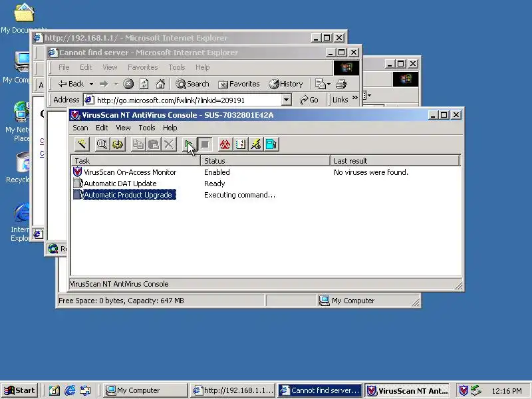Click the History button in Internet Explorer toolbar

click(x=286, y=84)
